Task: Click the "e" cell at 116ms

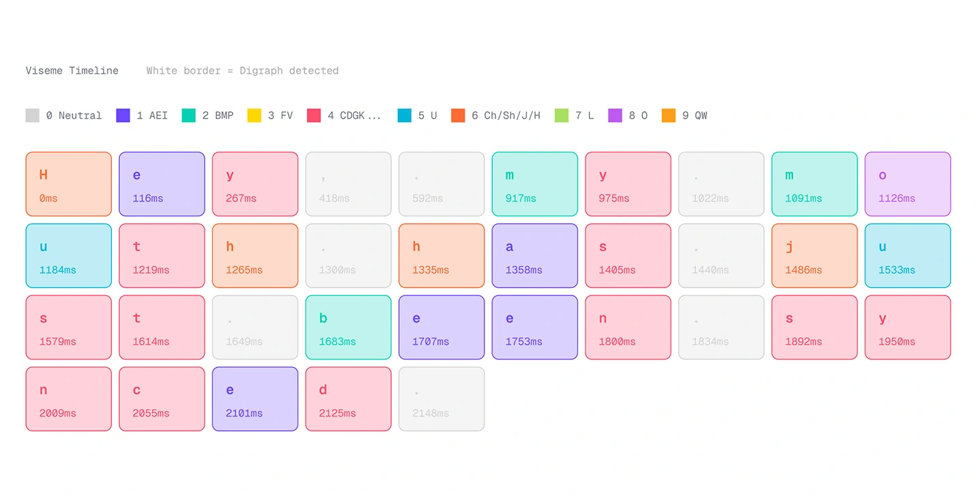Action: coord(162,184)
